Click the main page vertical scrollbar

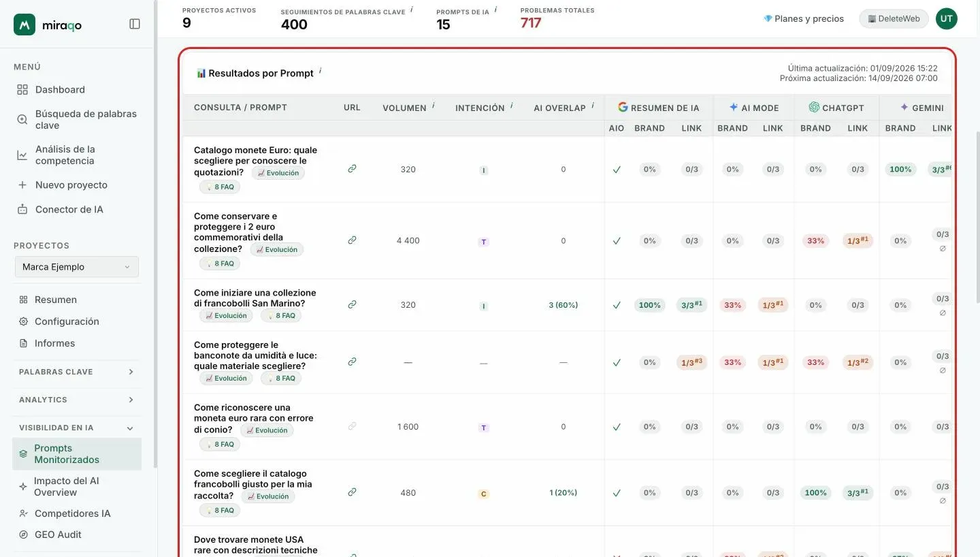pyautogui.click(x=977, y=218)
